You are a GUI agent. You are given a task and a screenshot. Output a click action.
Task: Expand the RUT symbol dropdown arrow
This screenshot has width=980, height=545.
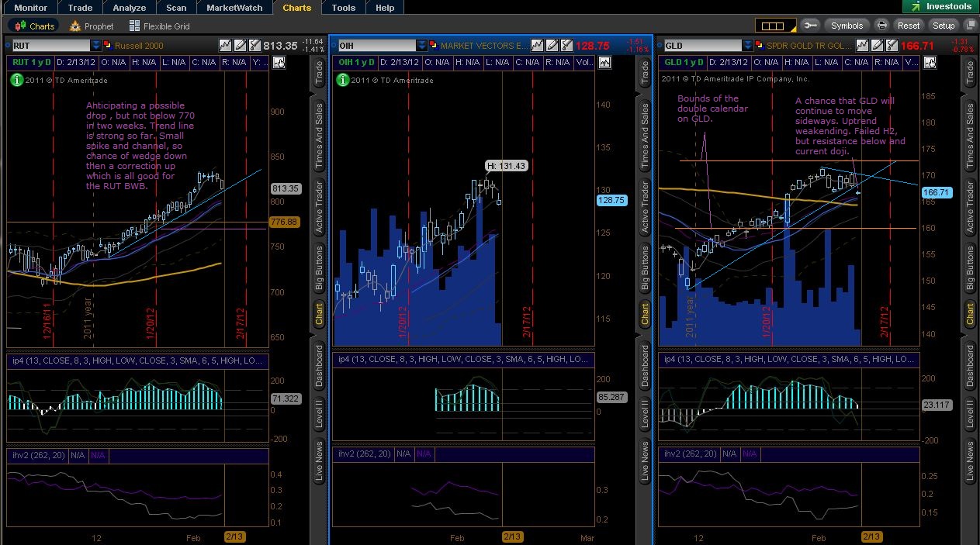click(95, 46)
